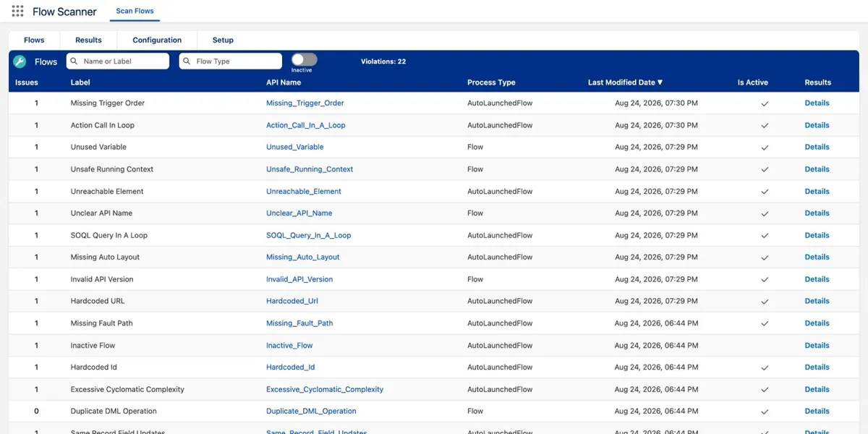View Details for SOQL Query In A Loop

817,235
